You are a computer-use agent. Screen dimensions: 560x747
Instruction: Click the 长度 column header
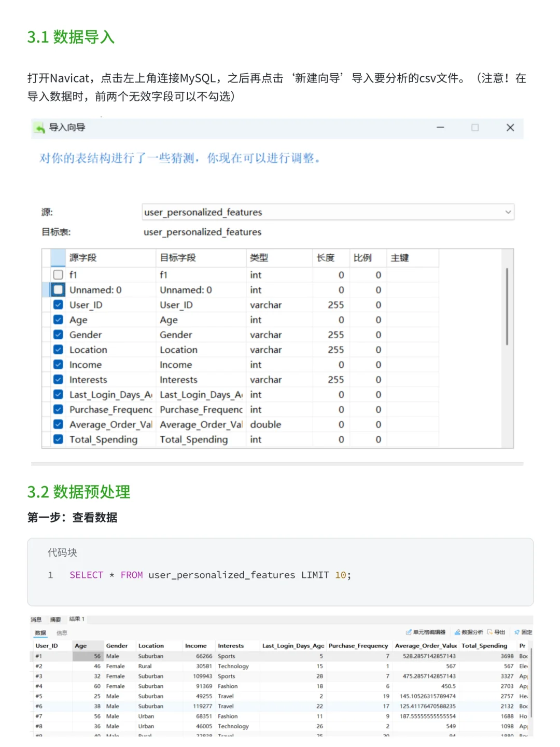[x=331, y=258]
